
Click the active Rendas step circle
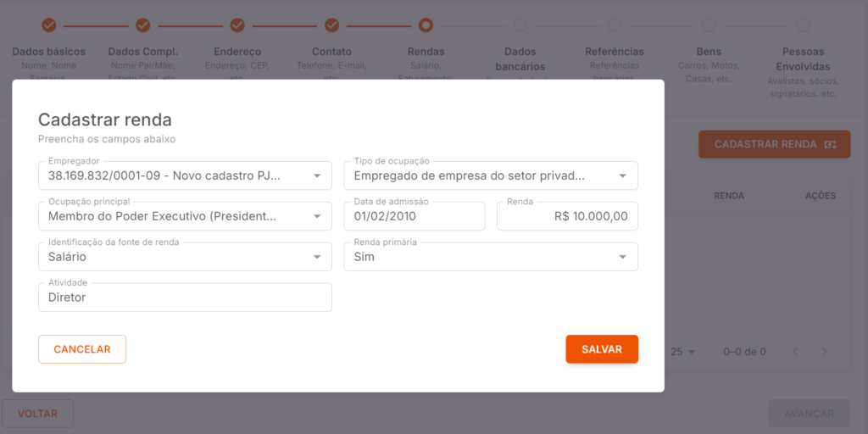tap(426, 25)
